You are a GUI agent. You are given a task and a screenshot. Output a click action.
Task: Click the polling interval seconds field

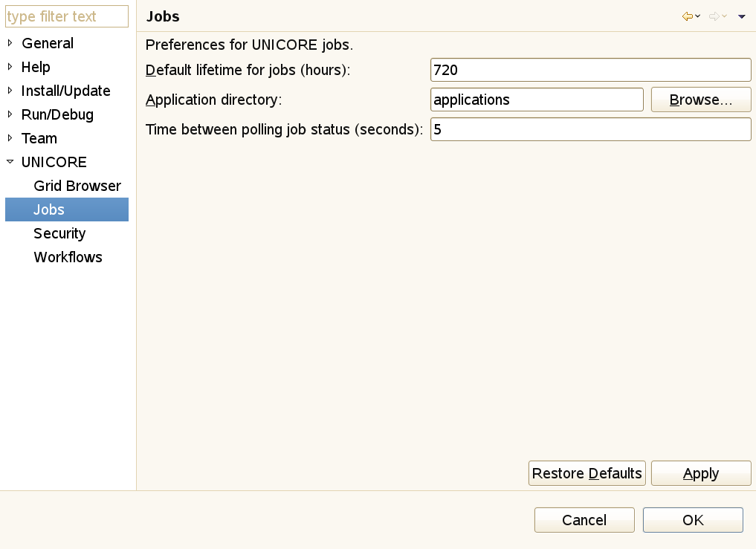click(591, 130)
